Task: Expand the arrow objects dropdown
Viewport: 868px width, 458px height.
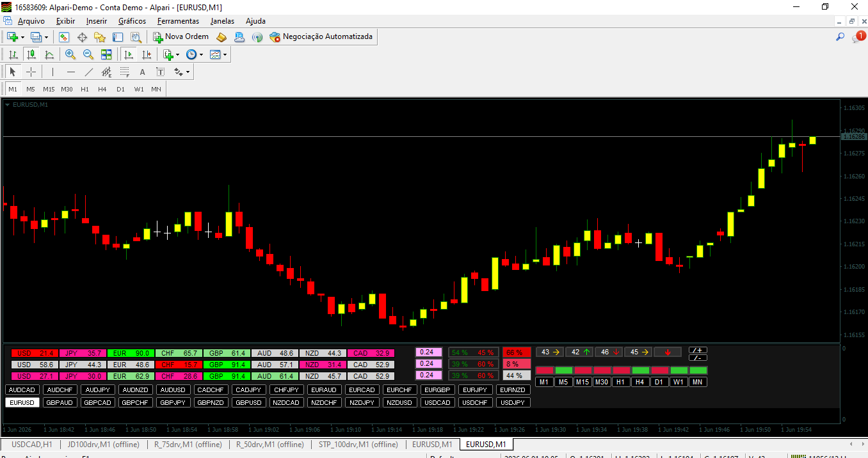Action: [188, 72]
